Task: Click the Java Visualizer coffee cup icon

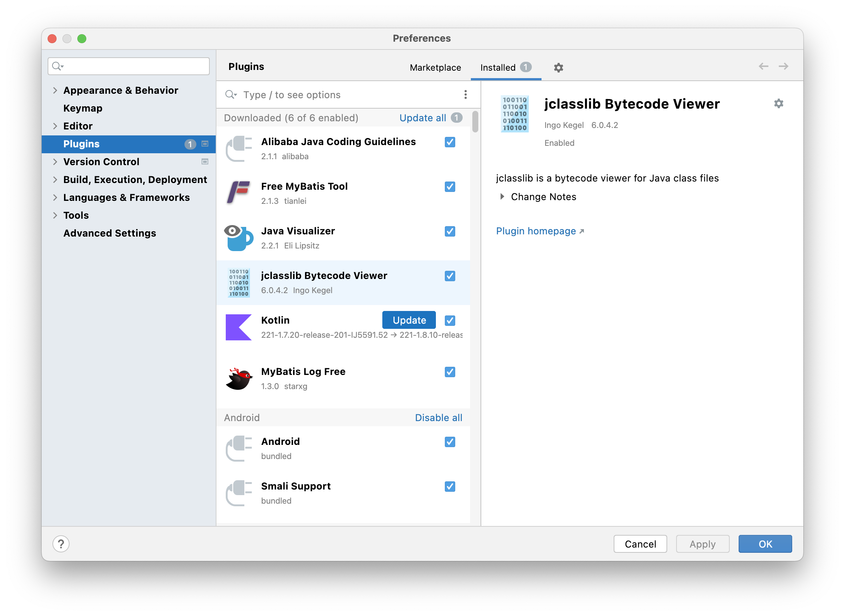Action: coord(239,238)
